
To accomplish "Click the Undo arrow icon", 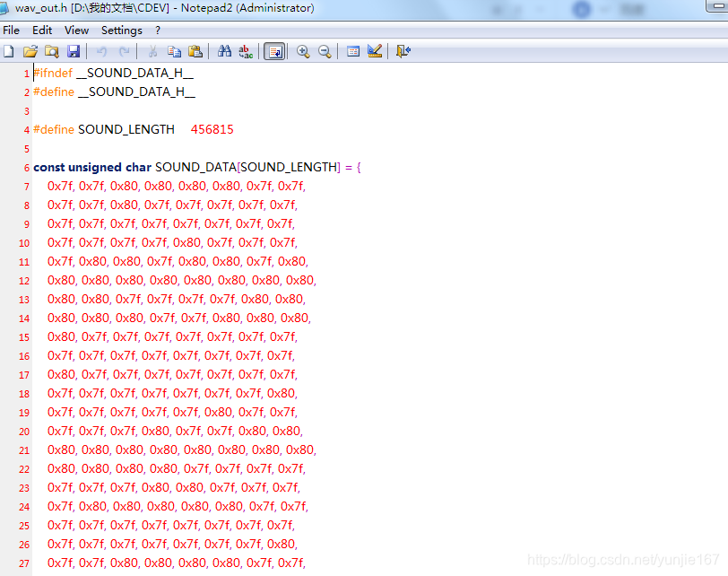I will 101,51.
